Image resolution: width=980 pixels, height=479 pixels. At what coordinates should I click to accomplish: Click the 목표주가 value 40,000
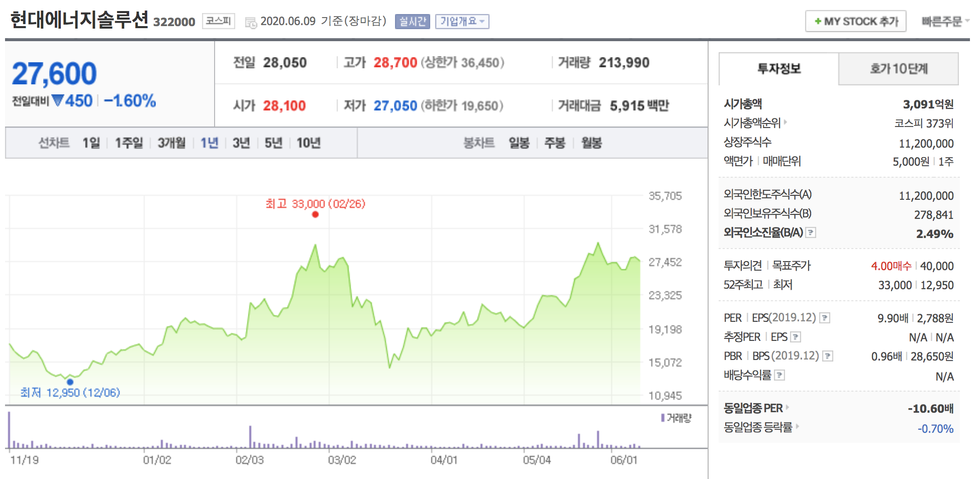(937, 266)
